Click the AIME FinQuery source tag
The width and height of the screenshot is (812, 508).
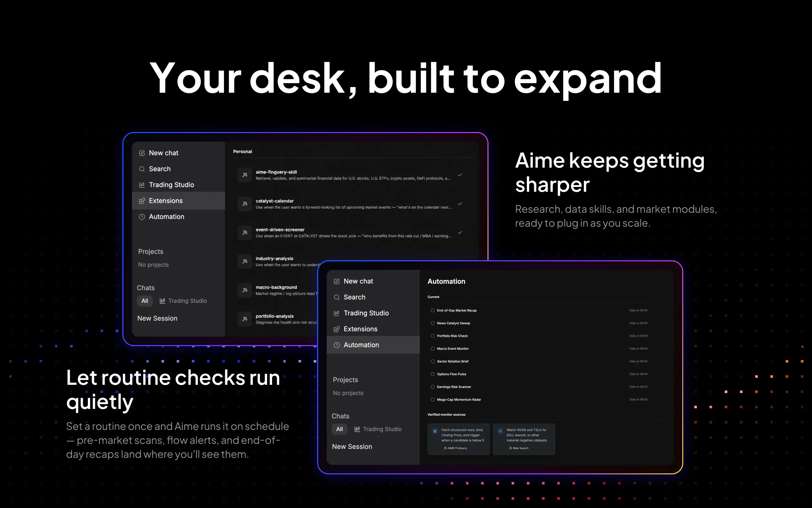[x=455, y=448]
